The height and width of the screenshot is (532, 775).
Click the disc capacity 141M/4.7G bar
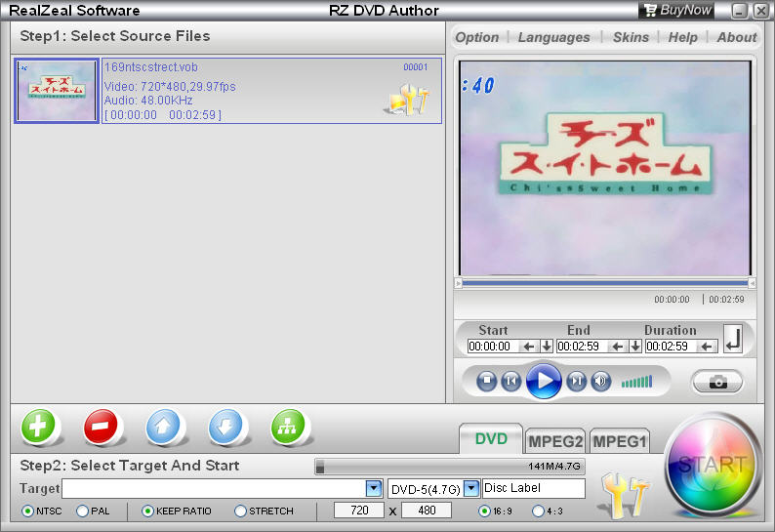(x=450, y=467)
